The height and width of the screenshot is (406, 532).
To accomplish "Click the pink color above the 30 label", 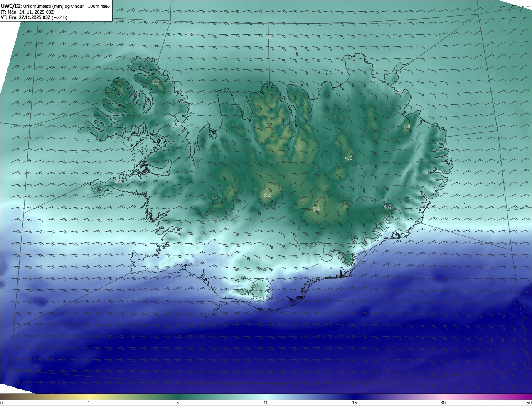I will click(443, 396).
